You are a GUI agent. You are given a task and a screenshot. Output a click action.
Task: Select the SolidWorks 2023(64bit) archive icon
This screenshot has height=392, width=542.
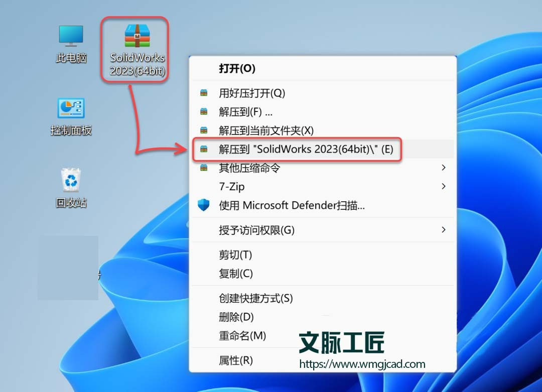click(x=137, y=36)
